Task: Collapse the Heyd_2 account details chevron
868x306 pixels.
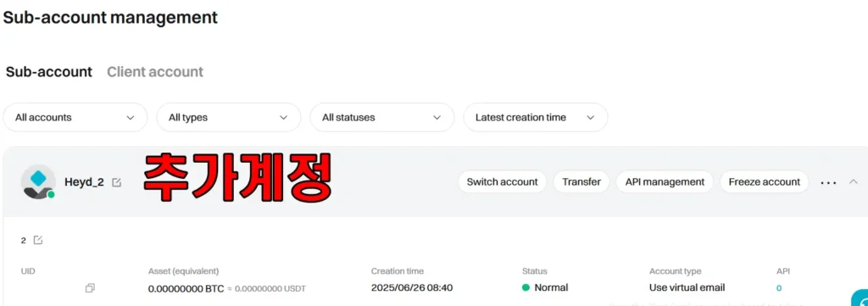Action: [x=853, y=181]
